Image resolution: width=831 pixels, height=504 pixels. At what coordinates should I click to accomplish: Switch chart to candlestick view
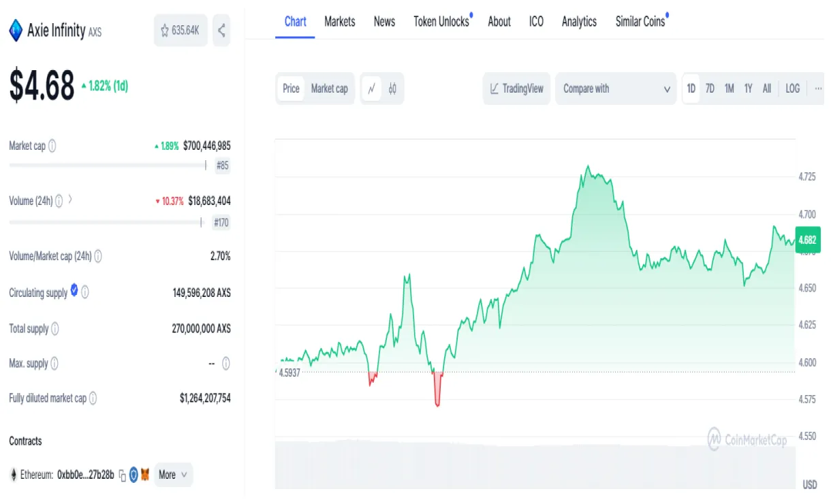tap(392, 88)
